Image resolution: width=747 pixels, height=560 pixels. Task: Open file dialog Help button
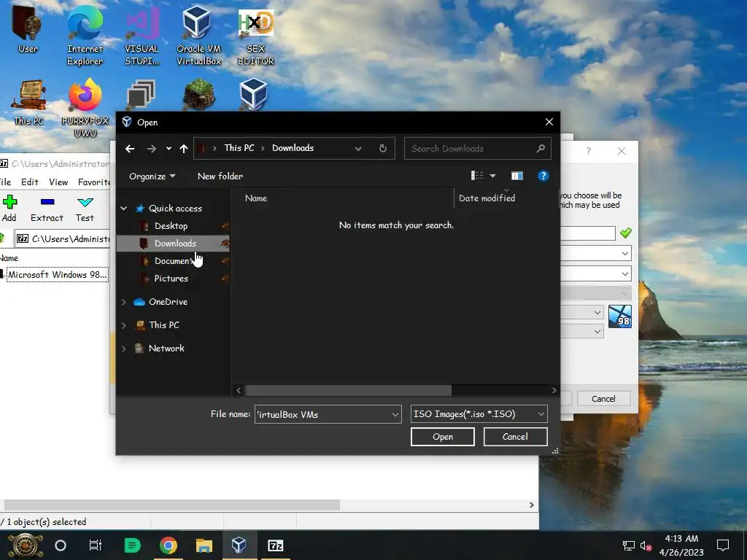[x=543, y=176]
